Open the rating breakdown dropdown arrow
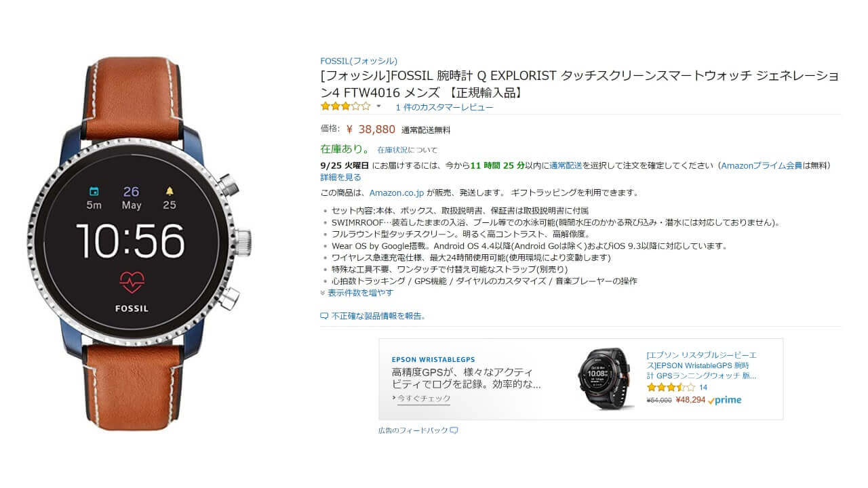The image size is (868, 488). (379, 106)
